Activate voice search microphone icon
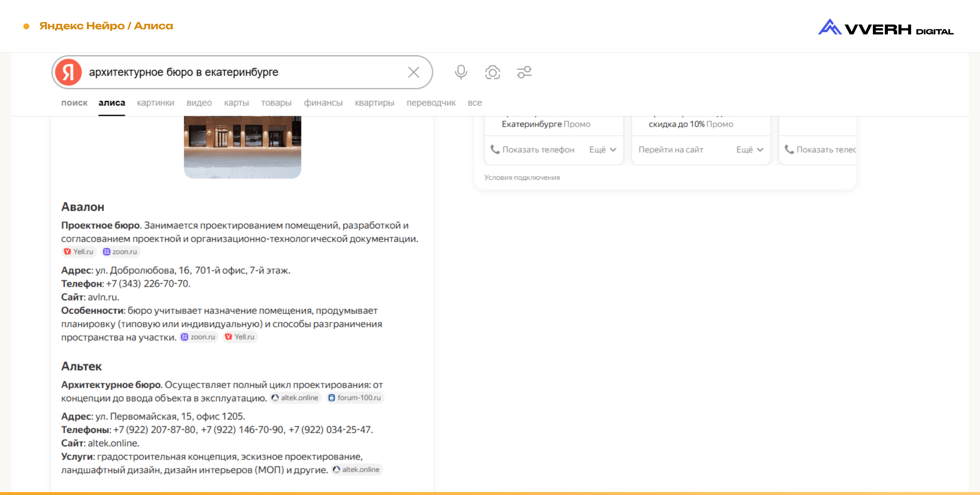 (461, 72)
